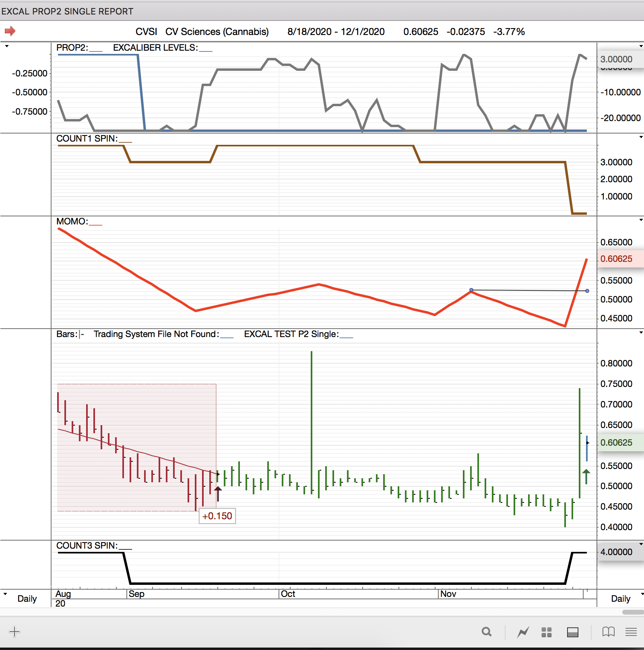644x650 pixels.
Task: Click the red arrow icon beside CVSI
Action: click(x=10, y=31)
